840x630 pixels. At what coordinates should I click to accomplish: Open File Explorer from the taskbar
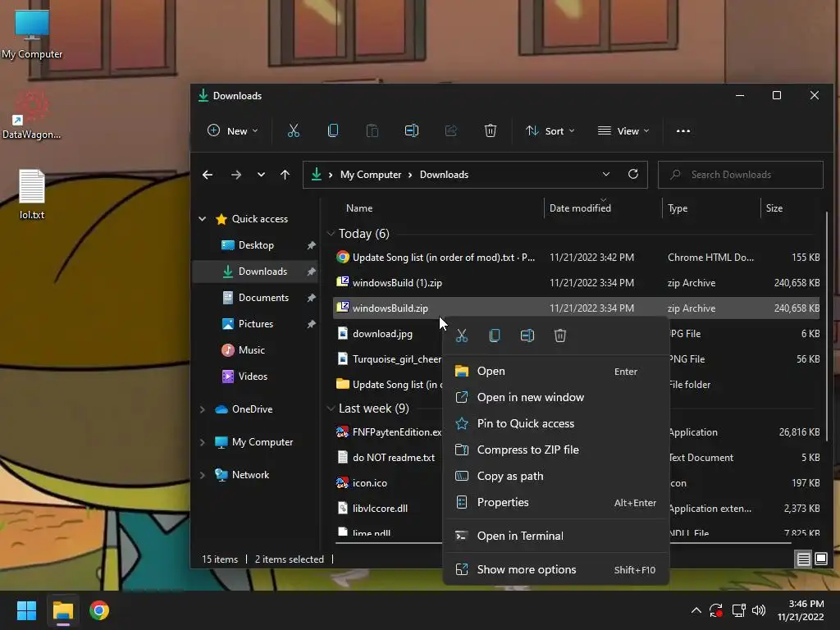coord(62,610)
